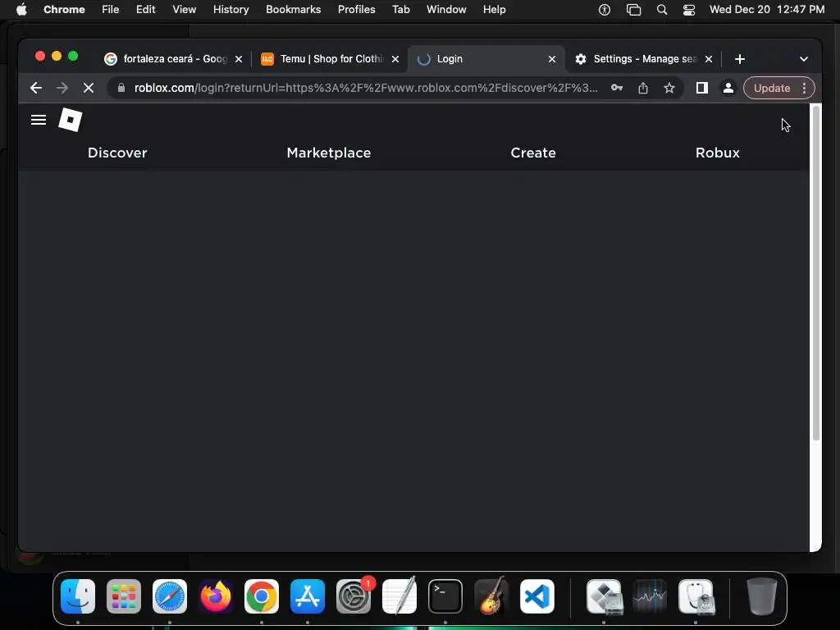Viewport: 840px width, 630px height.
Task: Open Safari from the Dock
Action: [170, 596]
